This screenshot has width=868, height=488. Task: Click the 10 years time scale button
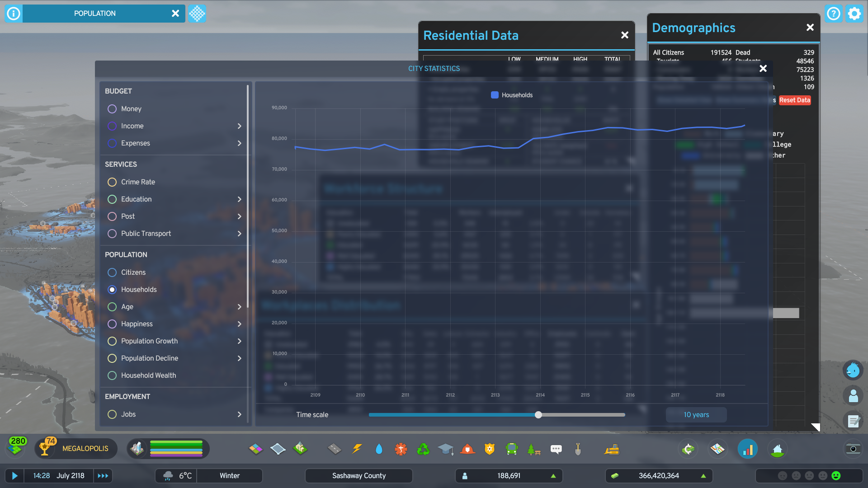click(696, 414)
